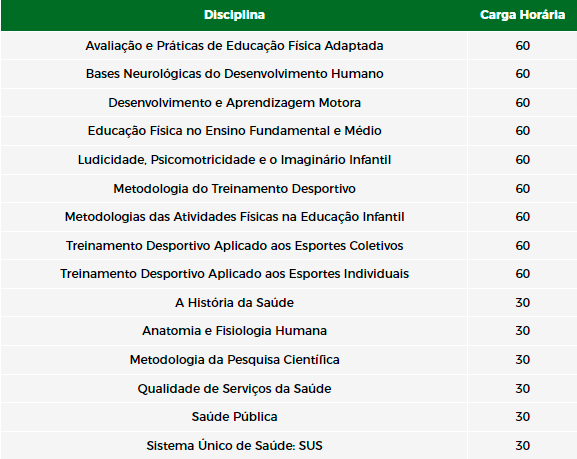
Task: Select Metodologia da Pesquisa Científica row
Action: click(288, 360)
